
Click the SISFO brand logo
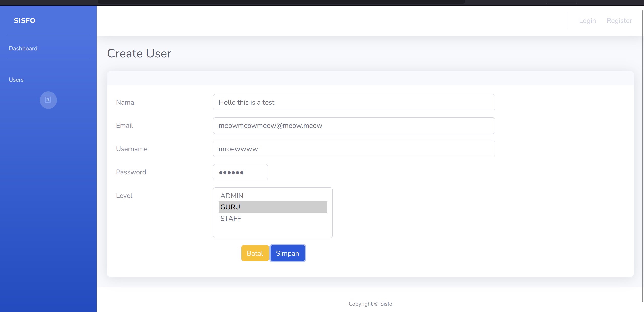[25, 21]
